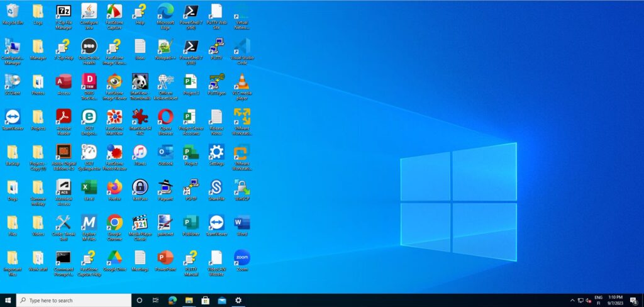Select the Duo Device Health icon

pos(89,47)
